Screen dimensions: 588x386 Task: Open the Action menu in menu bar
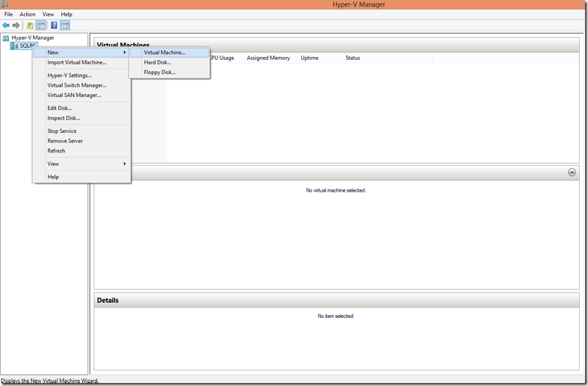28,14
